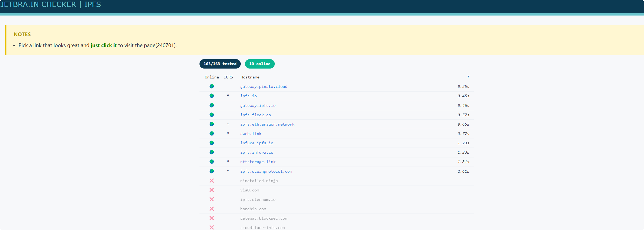Click the CORS column header

click(228, 77)
